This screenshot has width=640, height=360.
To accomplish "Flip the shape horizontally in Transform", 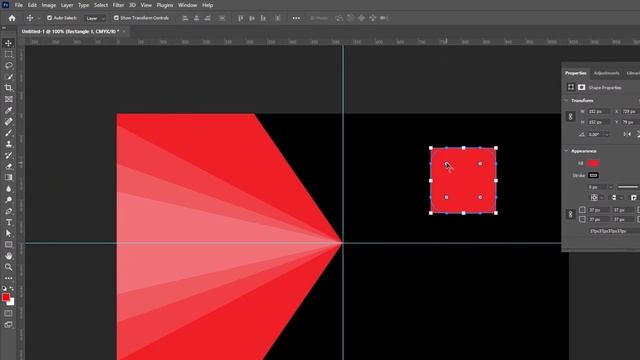I will click(x=627, y=134).
